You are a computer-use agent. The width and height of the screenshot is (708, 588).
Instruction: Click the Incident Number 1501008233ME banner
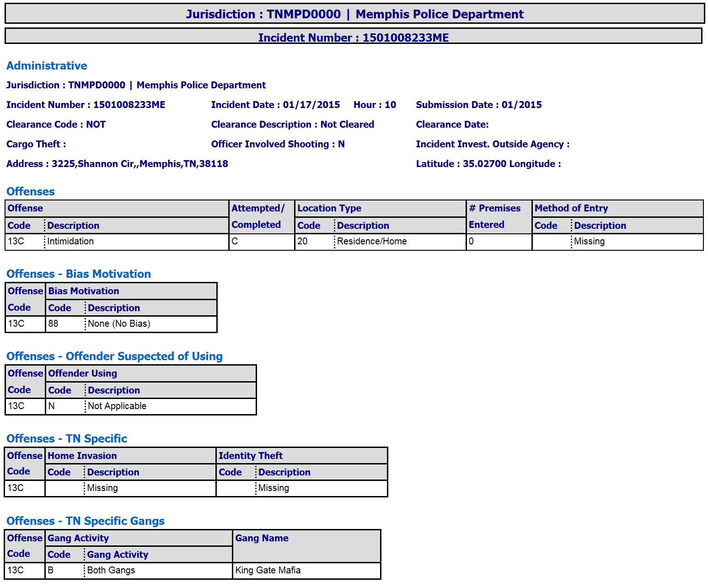coord(354,37)
